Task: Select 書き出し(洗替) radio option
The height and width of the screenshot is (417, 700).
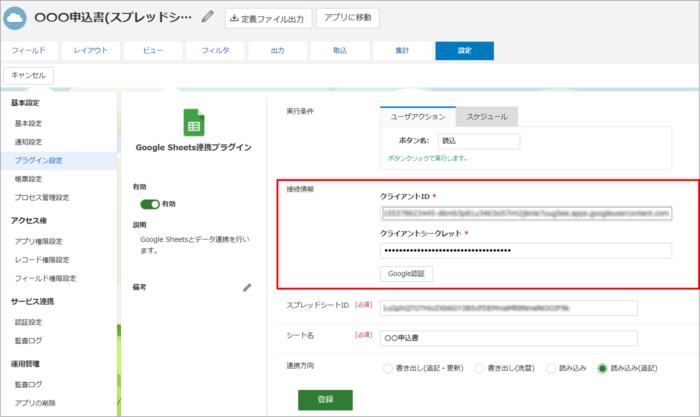Action: pyautogui.click(x=479, y=368)
